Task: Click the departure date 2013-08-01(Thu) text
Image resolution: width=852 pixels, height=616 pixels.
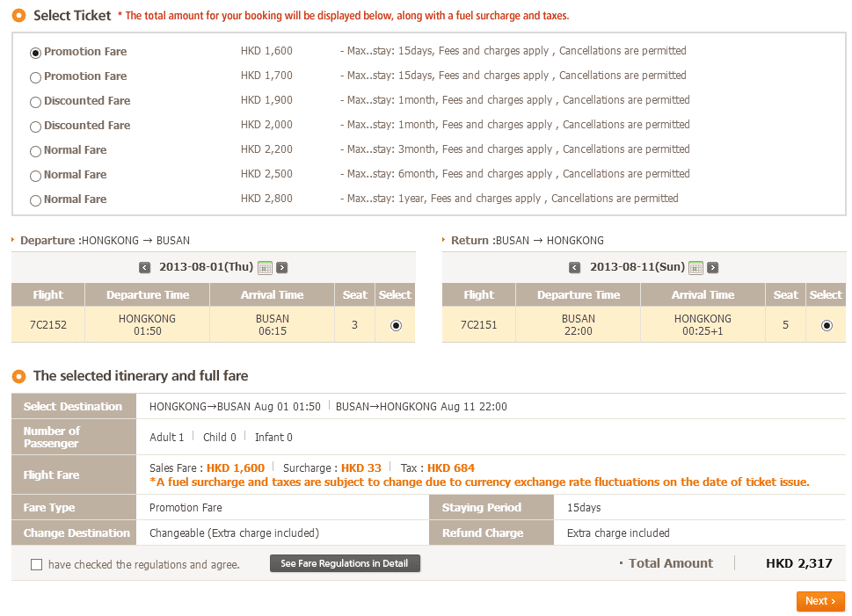Action: [206, 267]
